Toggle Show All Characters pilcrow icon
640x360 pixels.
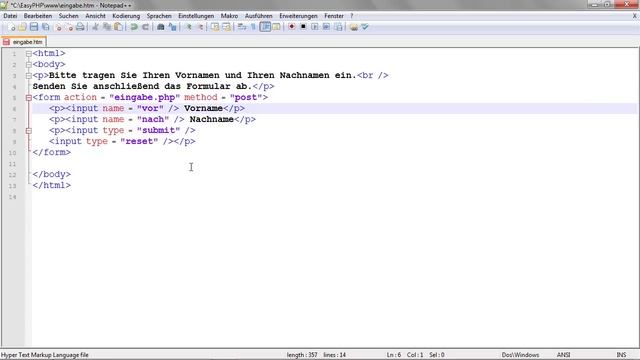(x=253, y=27)
